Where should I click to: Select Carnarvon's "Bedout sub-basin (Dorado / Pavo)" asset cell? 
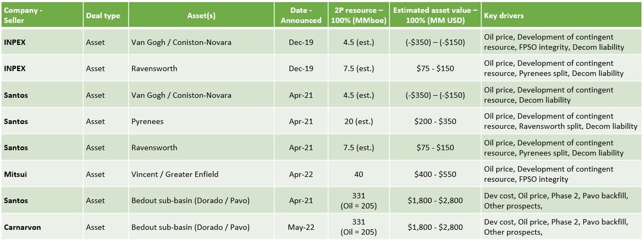click(190, 227)
